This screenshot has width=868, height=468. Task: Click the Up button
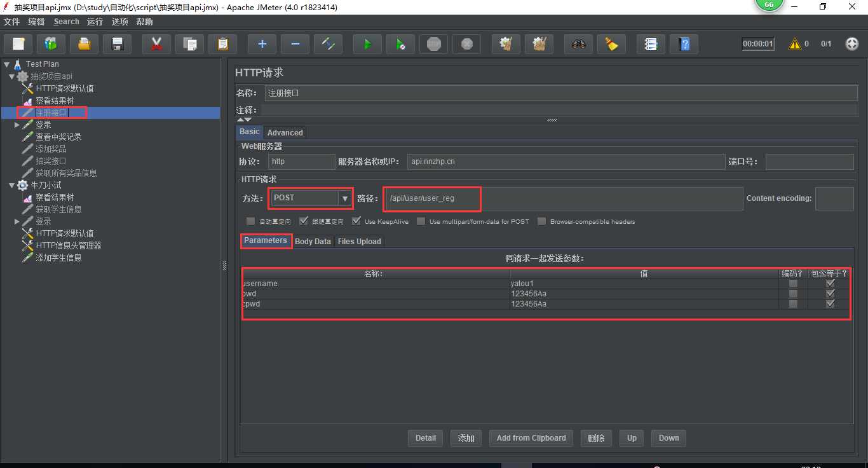click(x=632, y=438)
